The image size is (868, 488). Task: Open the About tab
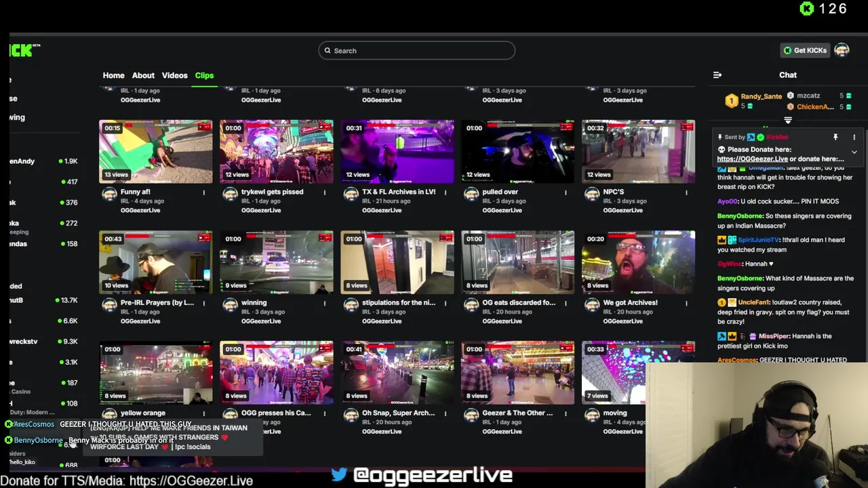point(143,75)
